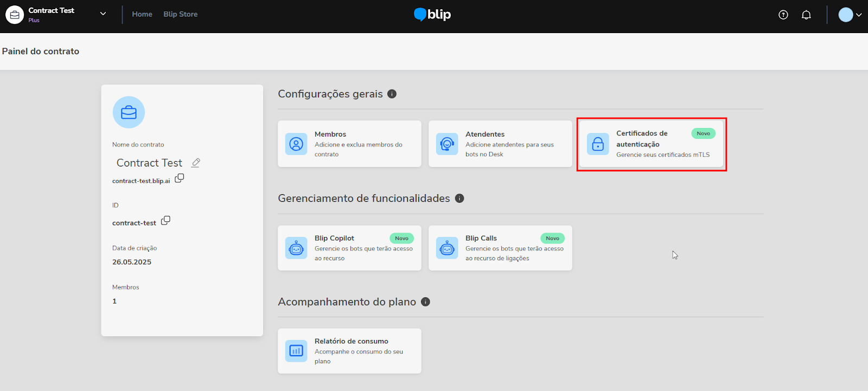Click the Nome do contrato label
The width and height of the screenshot is (868, 391).
click(138, 145)
